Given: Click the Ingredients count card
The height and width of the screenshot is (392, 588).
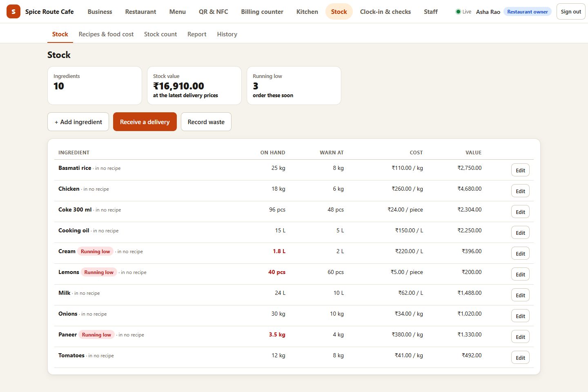Looking at the screenshot, I should 95,86.
